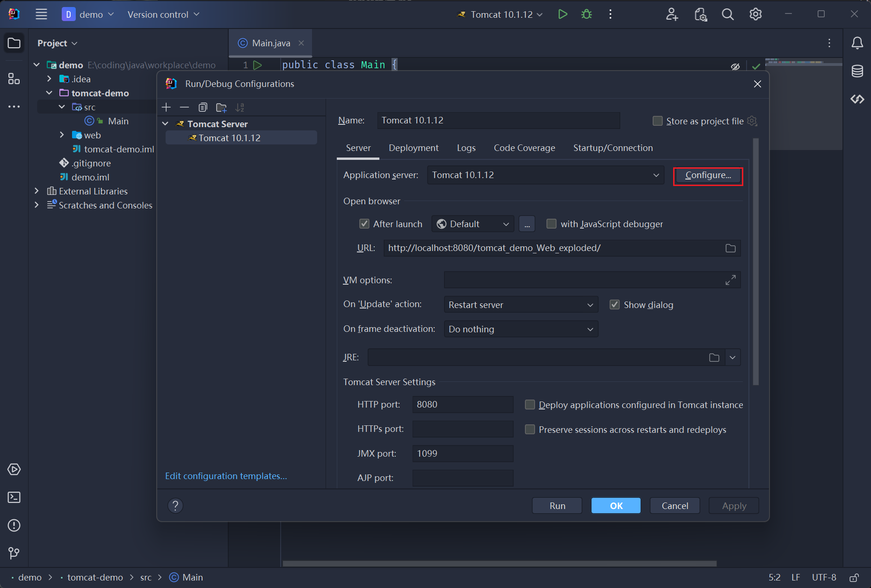Click the dialog vertical scrollbar
Image resolution: width=871 pixels, height=588 pixels.
(755, 262)
